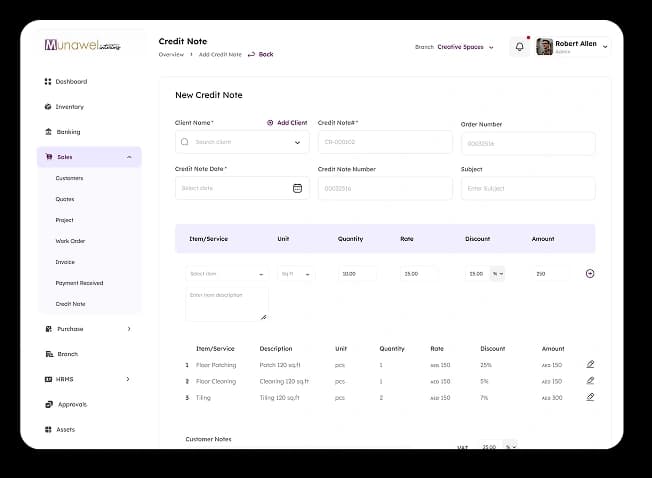Click the Floor Cleaning item name
Image resolution: width=652 pixels, height=478 pixels.
216,381
